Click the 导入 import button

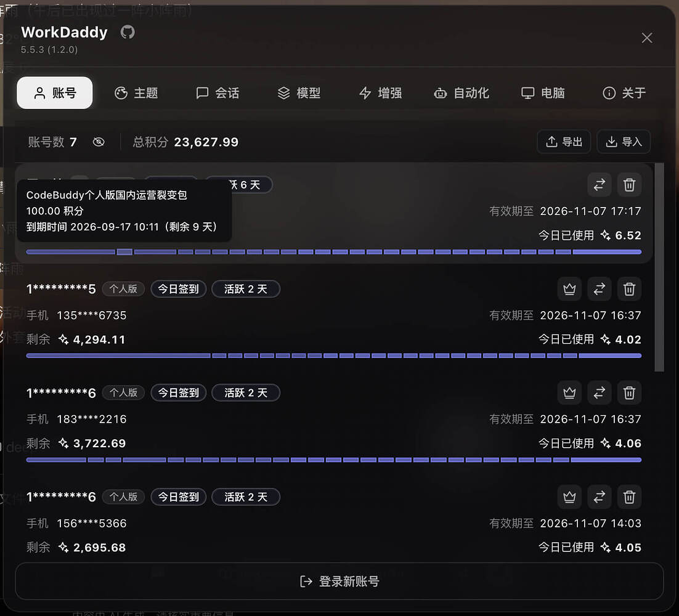(x=624, y=142)
